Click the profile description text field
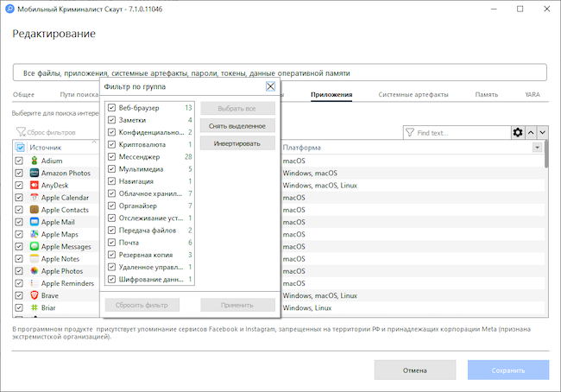The width and height of the screenshot is (561, 392). tap(280, 73)
